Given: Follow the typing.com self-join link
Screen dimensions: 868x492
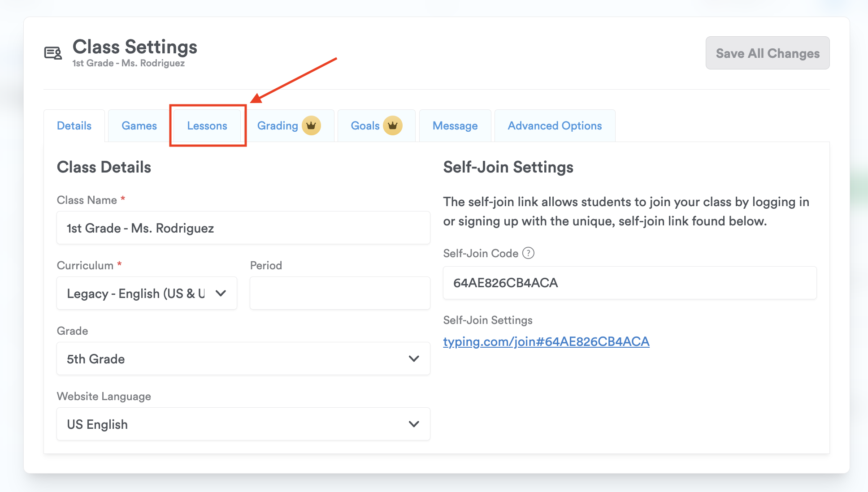Looking at the screenshot, I should [546, 341].
